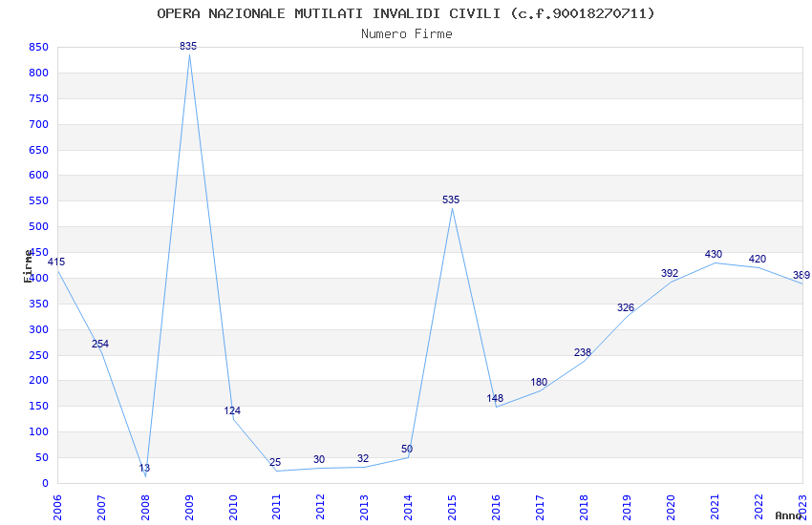Click the x-axis year label 2010

tap(233, 508)
